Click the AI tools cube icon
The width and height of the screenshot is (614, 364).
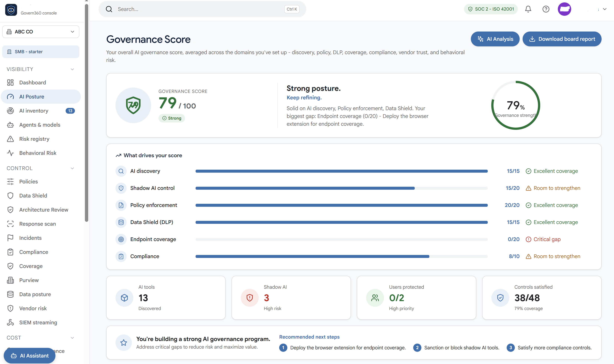pos(124,298)
